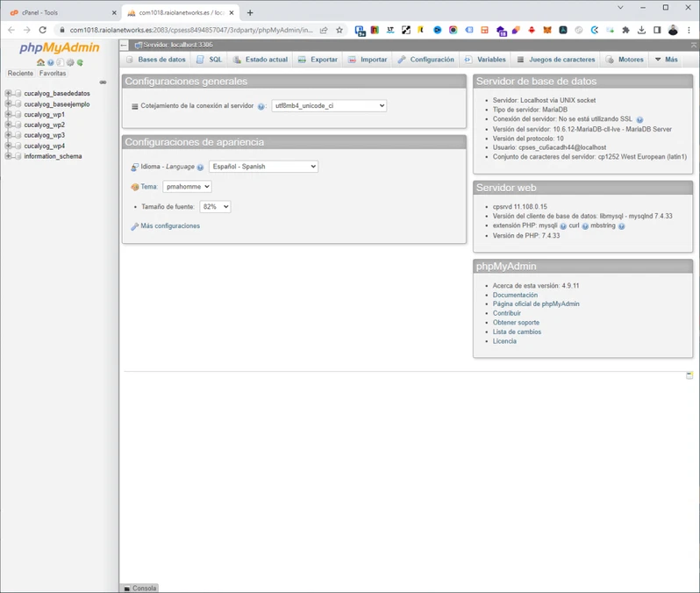Open the Idioma language dropdown
700x593 pixels.
[263, 167]
